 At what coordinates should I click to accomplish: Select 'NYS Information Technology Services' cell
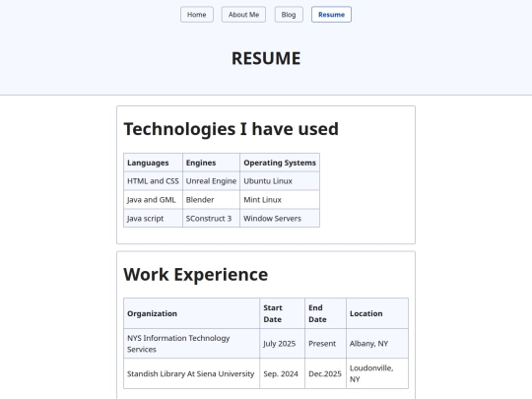[x=192, y=344]
